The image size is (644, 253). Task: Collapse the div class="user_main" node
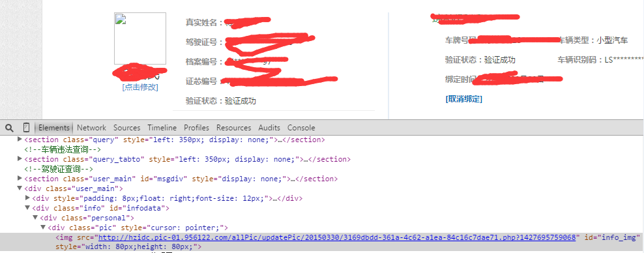[x=20, y=188]
